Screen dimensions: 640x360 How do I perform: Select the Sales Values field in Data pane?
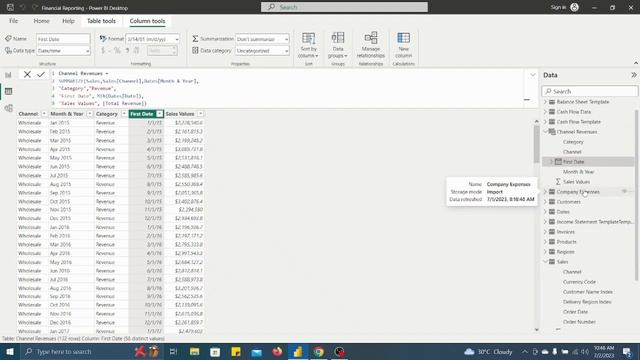pyautogui.click(x=576, y=182)
